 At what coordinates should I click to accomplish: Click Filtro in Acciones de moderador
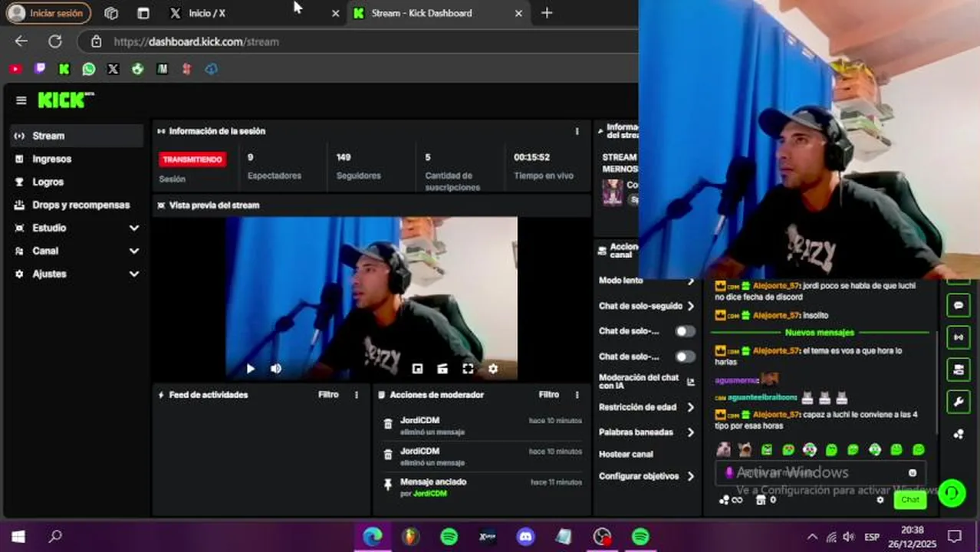(x=549, y=395)
